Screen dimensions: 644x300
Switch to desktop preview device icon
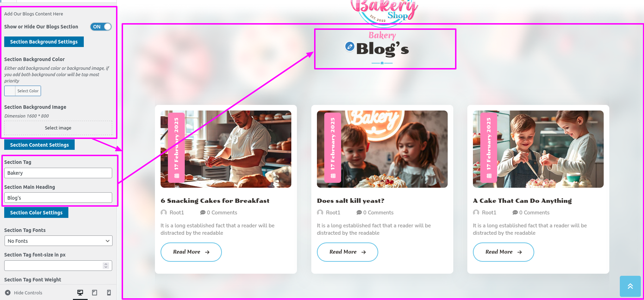80,293
